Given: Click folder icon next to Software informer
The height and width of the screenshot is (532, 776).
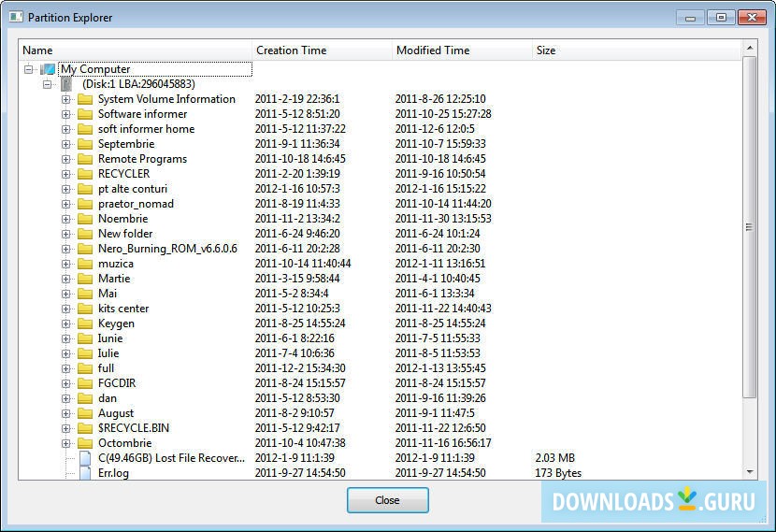Looking at the screenshot, I should (x=85, y=114).
